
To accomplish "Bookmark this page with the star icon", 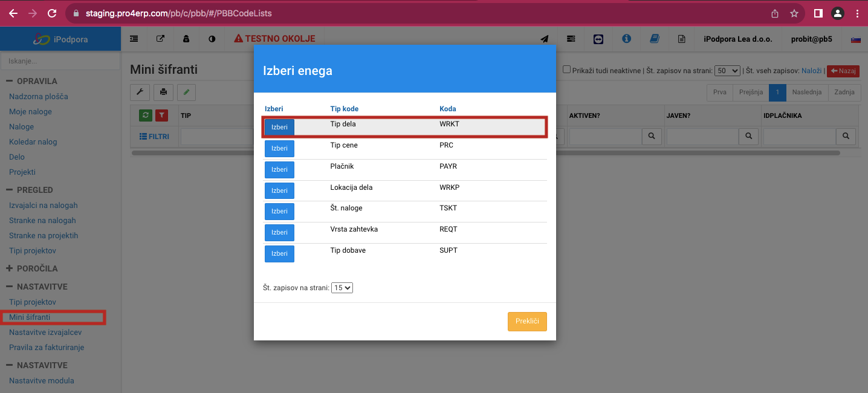I will click(x=794, y=13).
